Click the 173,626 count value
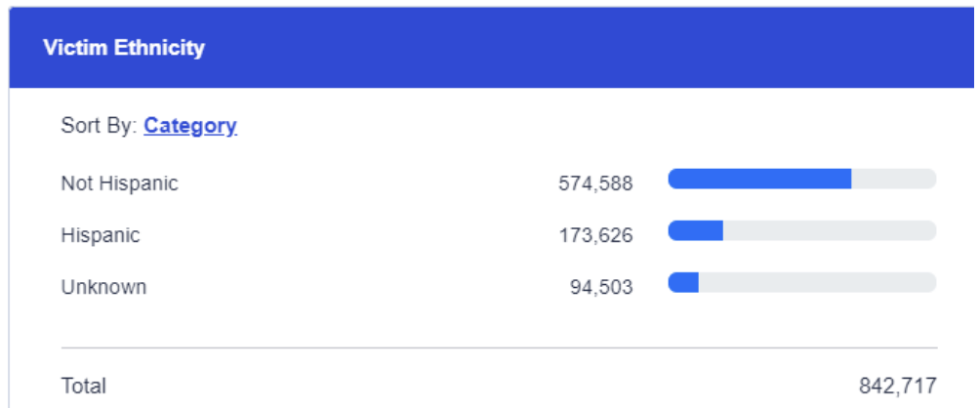 [595, 235]
